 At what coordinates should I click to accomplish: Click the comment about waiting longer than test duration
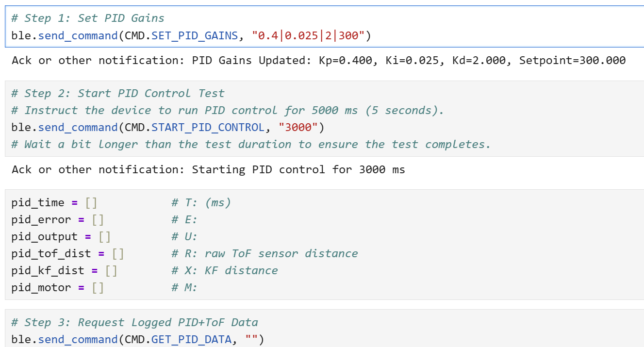pos(251,144)
